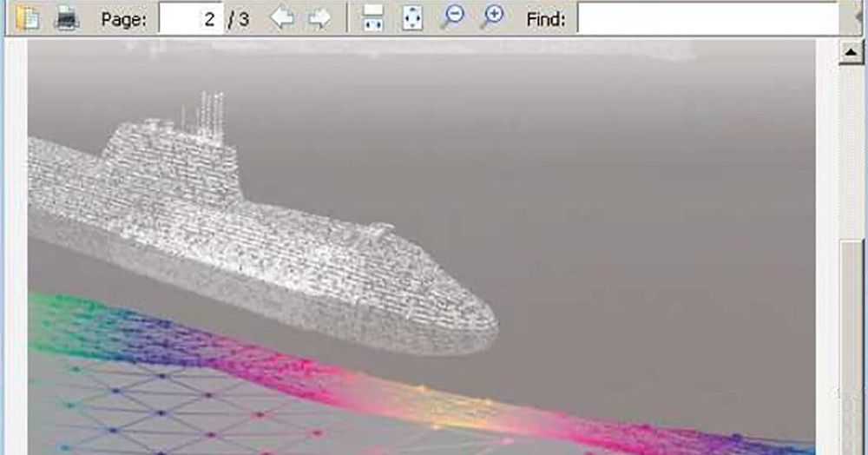
Task: Select the fit-to-width view icon
Action: click(373, 18)
